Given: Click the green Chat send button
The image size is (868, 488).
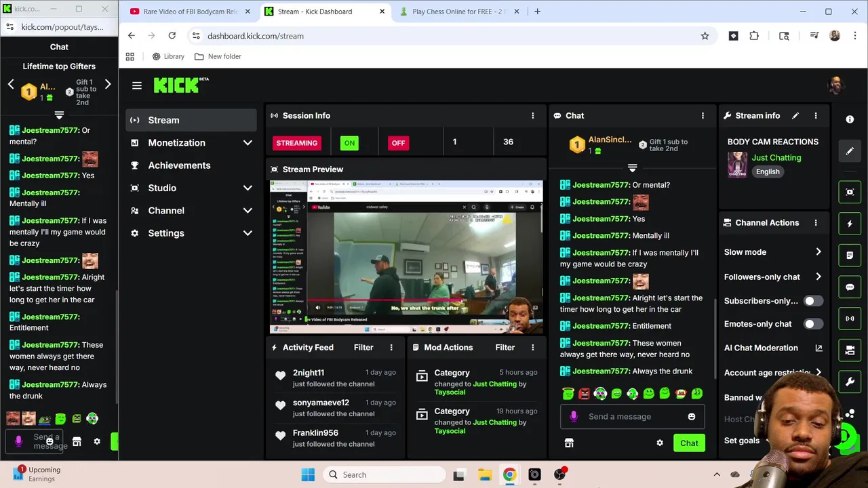Looking at the screenshot, I should (x=689, y=443).
